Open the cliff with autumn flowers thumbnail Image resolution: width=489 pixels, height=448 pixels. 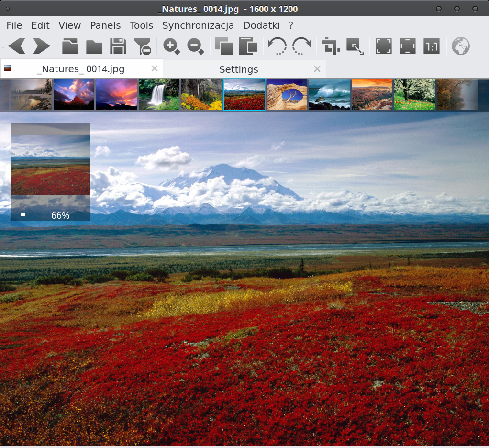click(x=201, y=95)
